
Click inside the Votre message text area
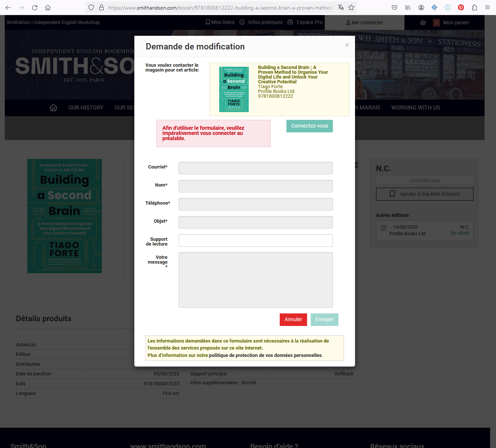(x=255, y=280)
